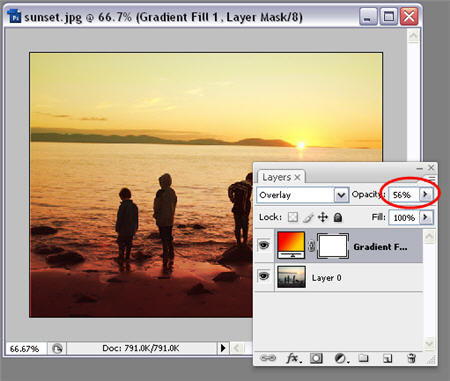Open the Add Layer Style fx menu
Viewport: 450px width, 381px height.
[x=294, y=358]
